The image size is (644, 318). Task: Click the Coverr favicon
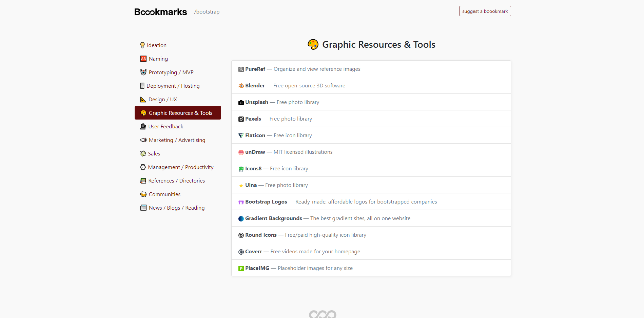tap(241, 252)
